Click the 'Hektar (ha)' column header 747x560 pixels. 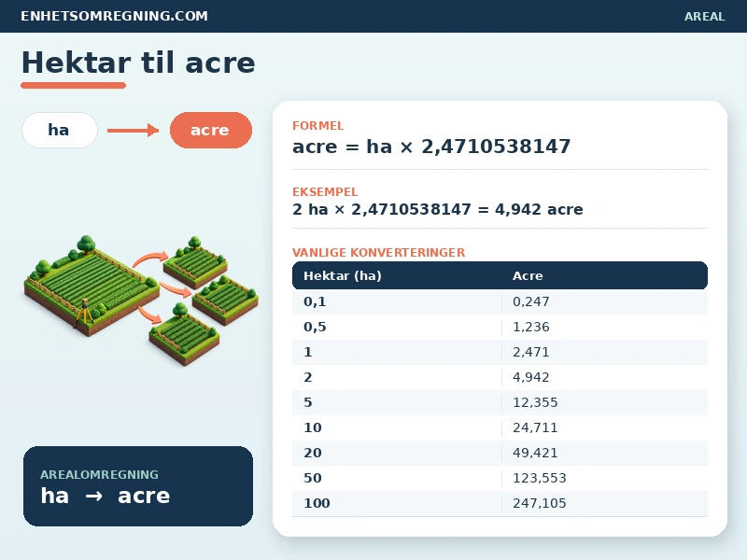click(343, 275)
